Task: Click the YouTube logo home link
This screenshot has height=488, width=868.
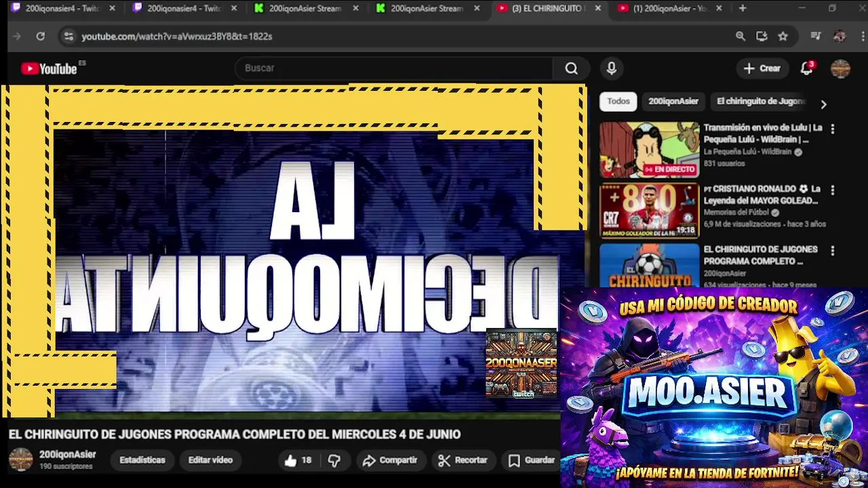Action: coord(49,68)
